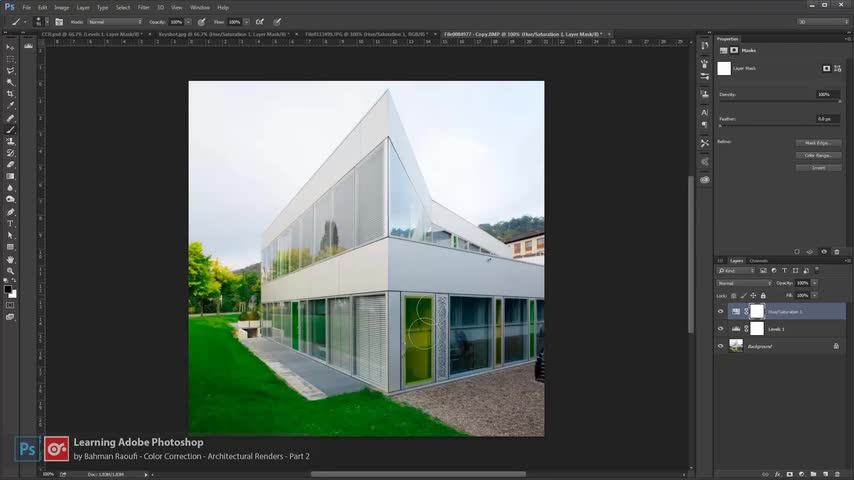Select the Hand tool

(10, 259)
